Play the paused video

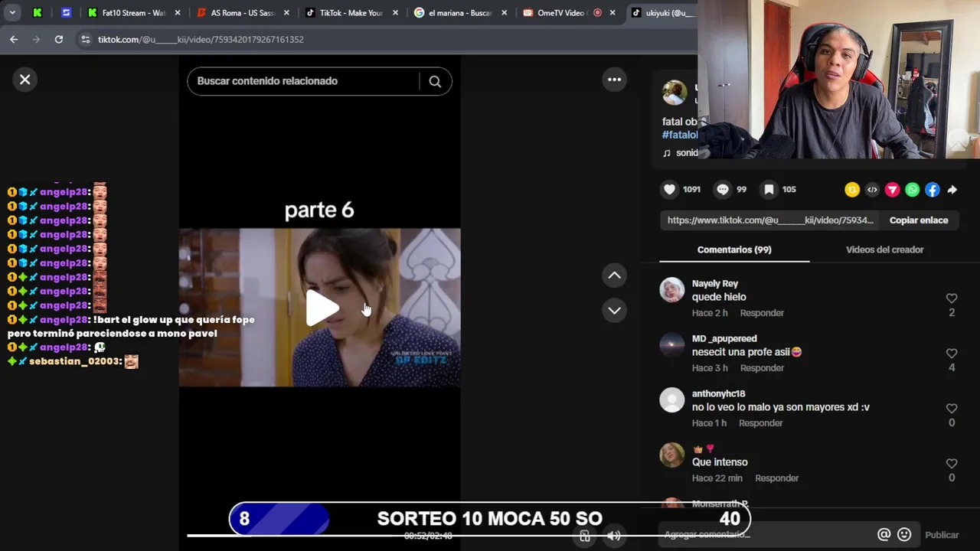(x=322, y=308)
